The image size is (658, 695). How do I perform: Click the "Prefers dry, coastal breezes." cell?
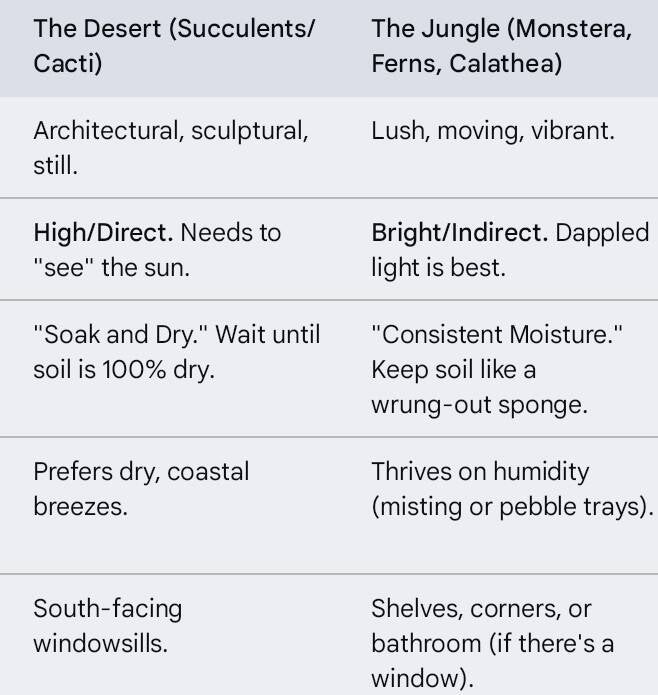pyautogui.click(x=140, y=488)
